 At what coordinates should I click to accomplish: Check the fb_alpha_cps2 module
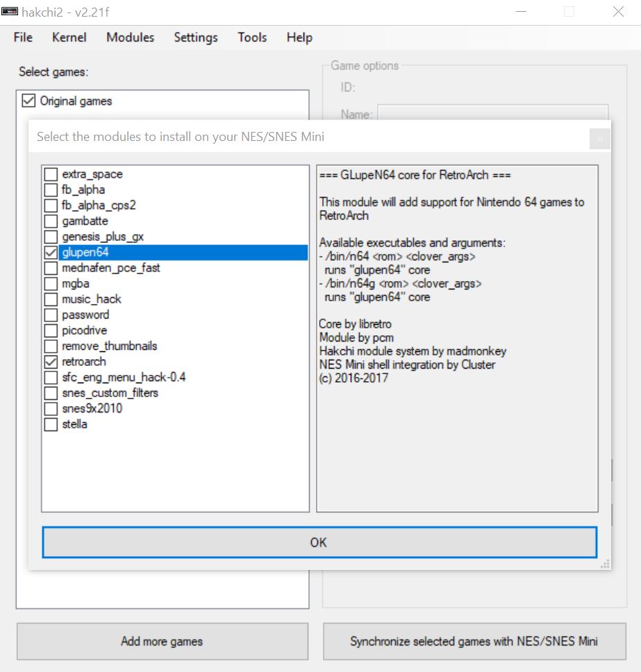[x=51, y=205]
